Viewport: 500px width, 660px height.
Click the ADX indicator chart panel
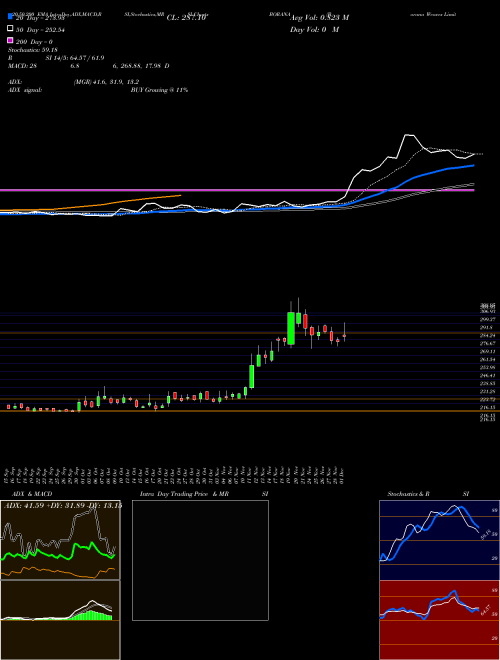click(x=60, y=540)
